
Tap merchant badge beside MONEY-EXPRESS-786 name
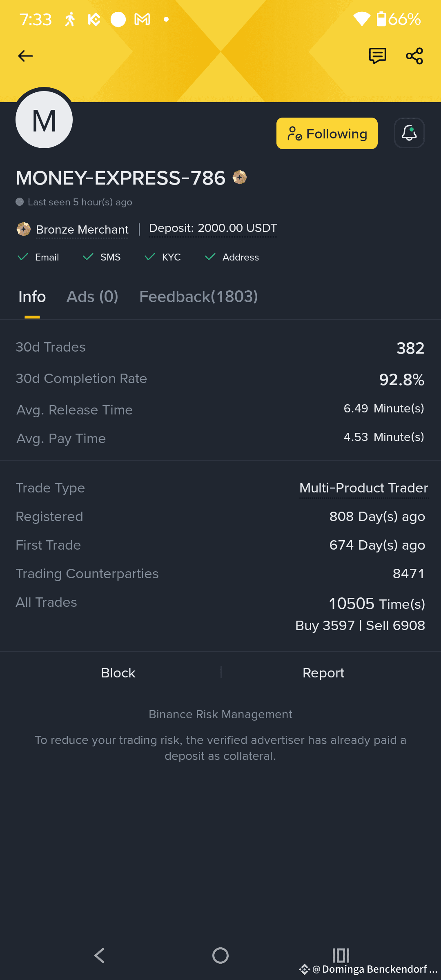pyautogui.click(x=240, y=177)
